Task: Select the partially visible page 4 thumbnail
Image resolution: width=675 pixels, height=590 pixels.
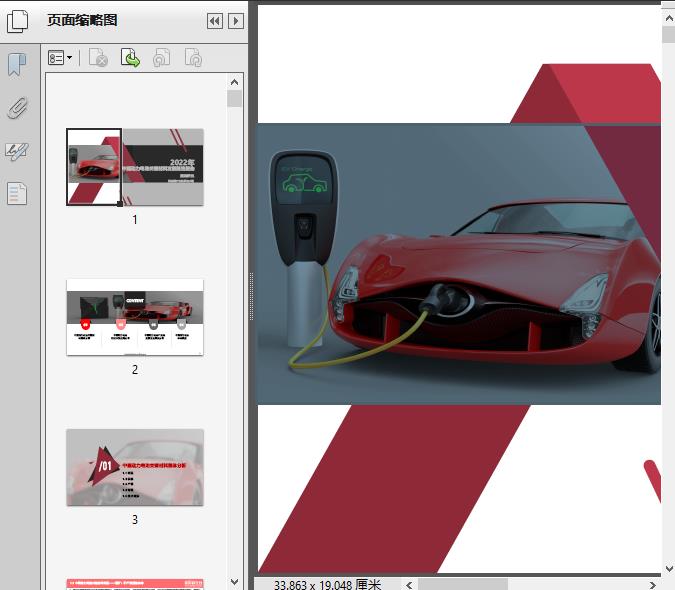Action: (x=135, y=584)
